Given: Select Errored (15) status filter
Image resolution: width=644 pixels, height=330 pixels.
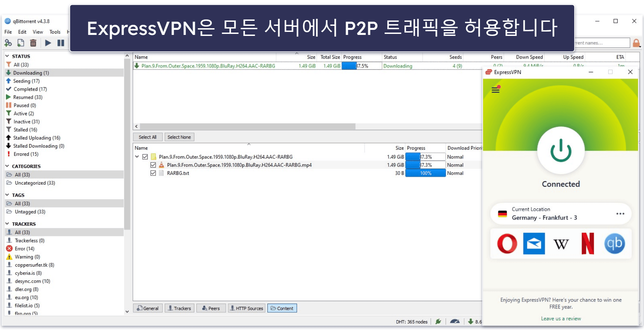Looking at the screenshot, I should tap(64, 154).
